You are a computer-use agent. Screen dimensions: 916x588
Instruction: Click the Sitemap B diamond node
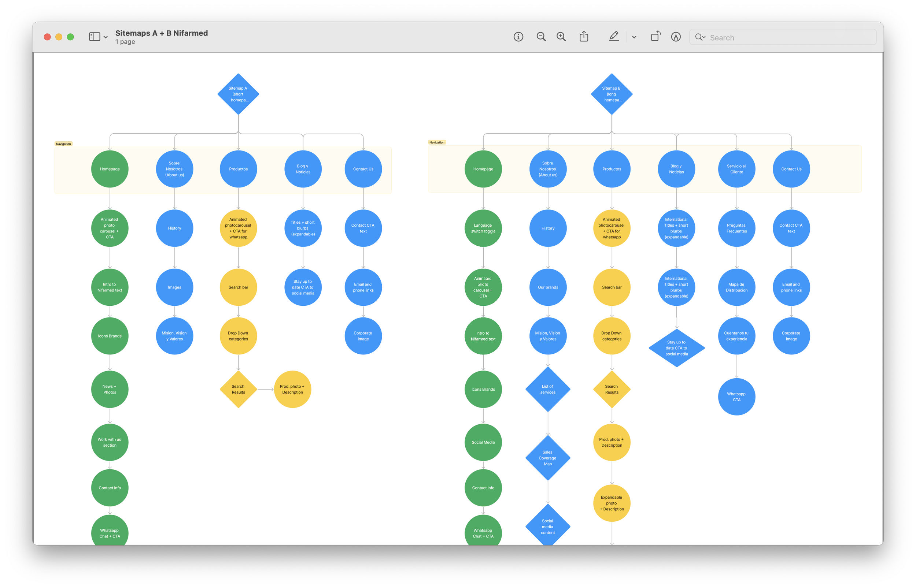[x=612, y=94]
